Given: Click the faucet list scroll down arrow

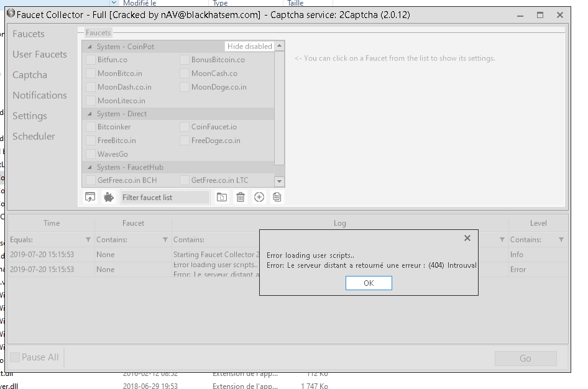Looking at the screenshot, I should (x=279, y=181).
